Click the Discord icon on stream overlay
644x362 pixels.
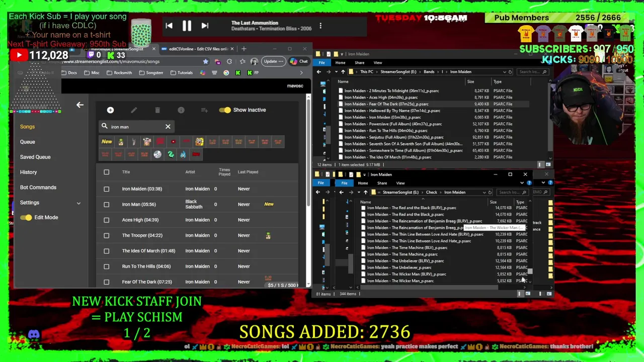tap(34, 334)
